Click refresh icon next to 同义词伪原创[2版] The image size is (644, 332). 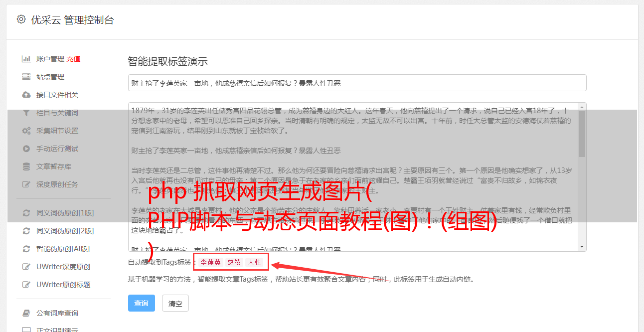click(x=26, y=231)
